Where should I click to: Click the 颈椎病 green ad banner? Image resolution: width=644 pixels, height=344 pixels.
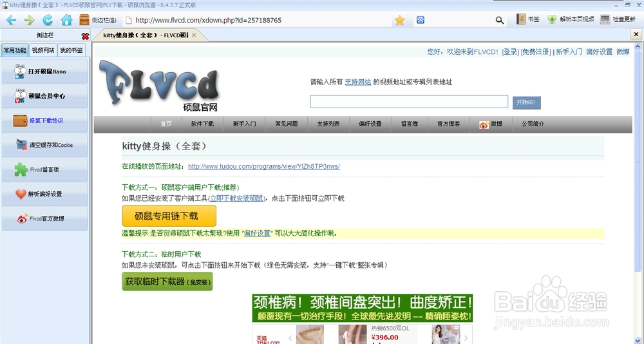[x=362, y=308]
